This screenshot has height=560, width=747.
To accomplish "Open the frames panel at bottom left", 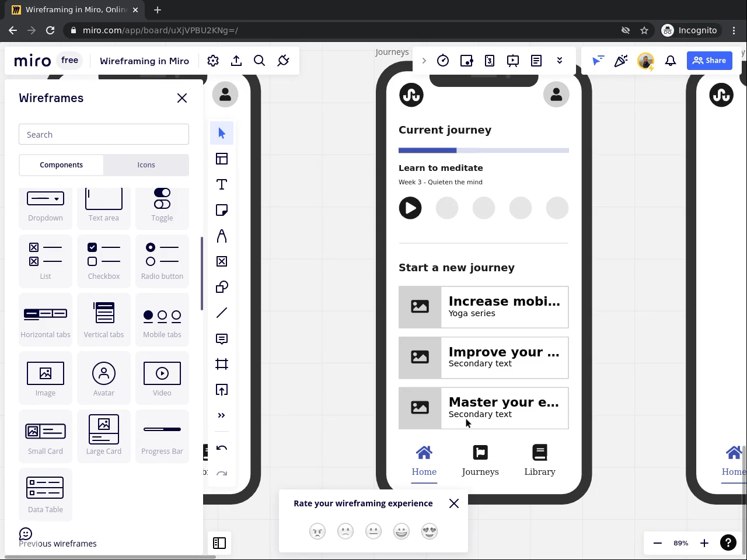I will pos(219,543).
